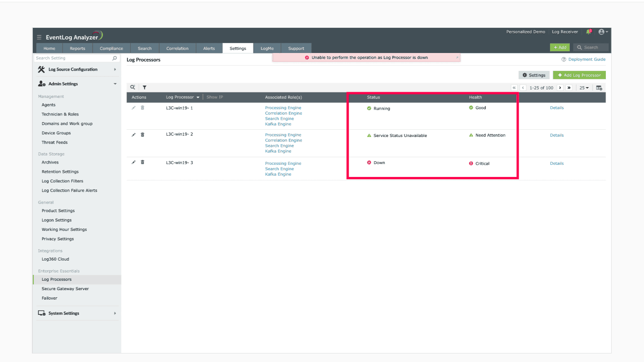Delete the L3C-win19- 1 log processor

click(x=142, y=108)
